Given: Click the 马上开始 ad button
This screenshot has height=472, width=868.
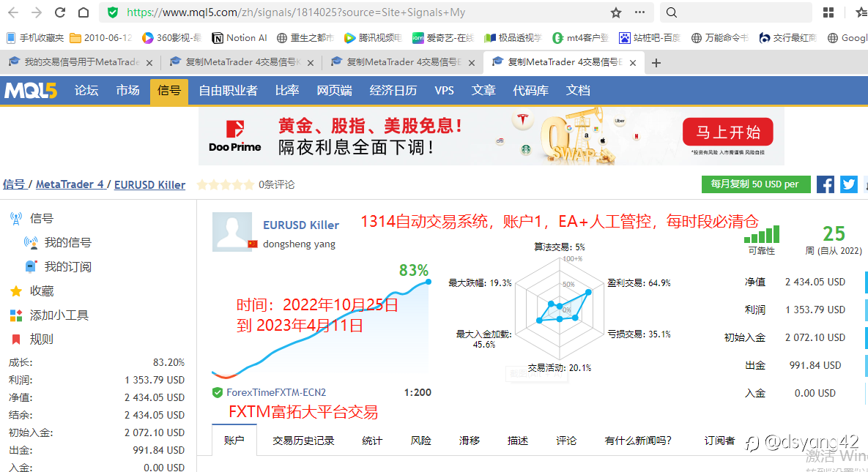Looking at the screenshot, I should click(x=728, y=132).
